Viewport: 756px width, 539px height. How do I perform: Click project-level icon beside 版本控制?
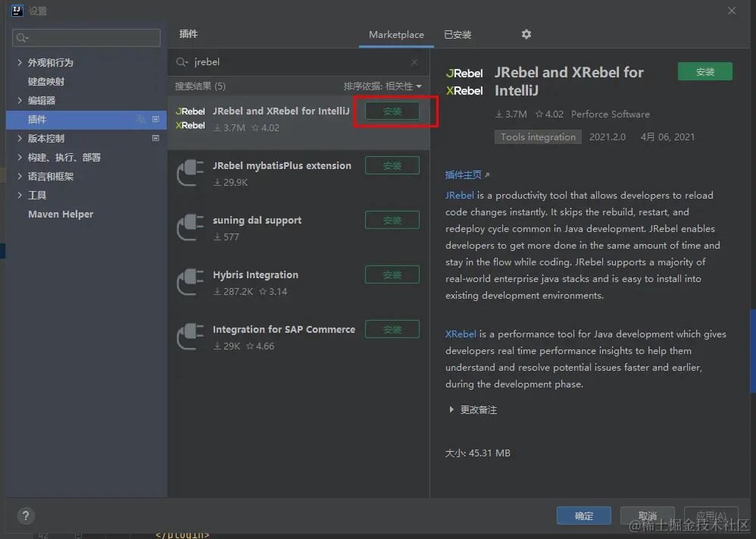tap(156, 138)
